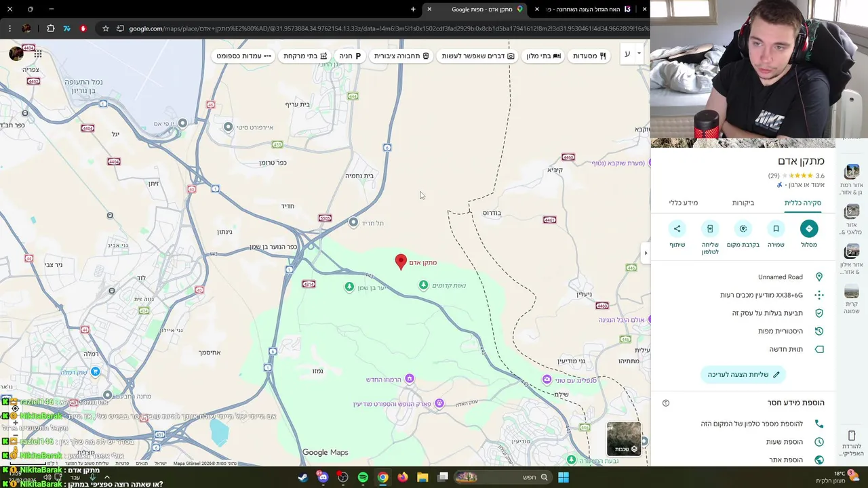Viewport: 868px width, 488px height.
Task: Click the browser address bar URL
Action: (x=388, y=28)
